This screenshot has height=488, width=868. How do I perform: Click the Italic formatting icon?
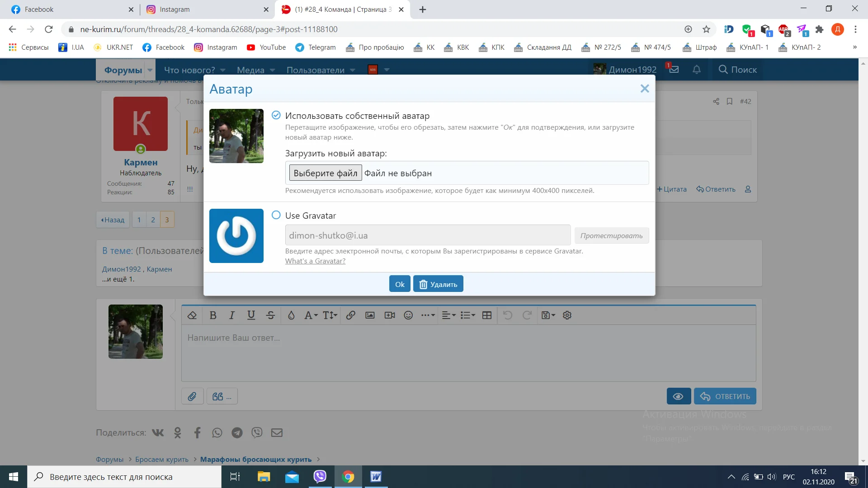point(232,315)
